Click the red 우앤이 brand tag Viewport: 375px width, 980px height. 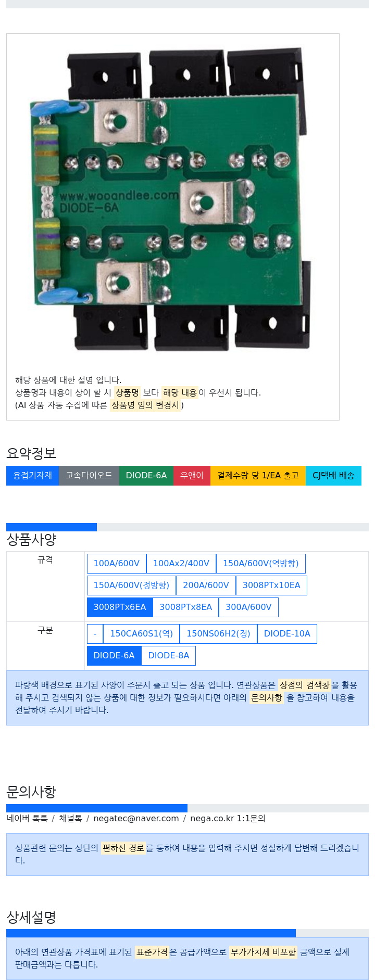click(x=192, y=476)
